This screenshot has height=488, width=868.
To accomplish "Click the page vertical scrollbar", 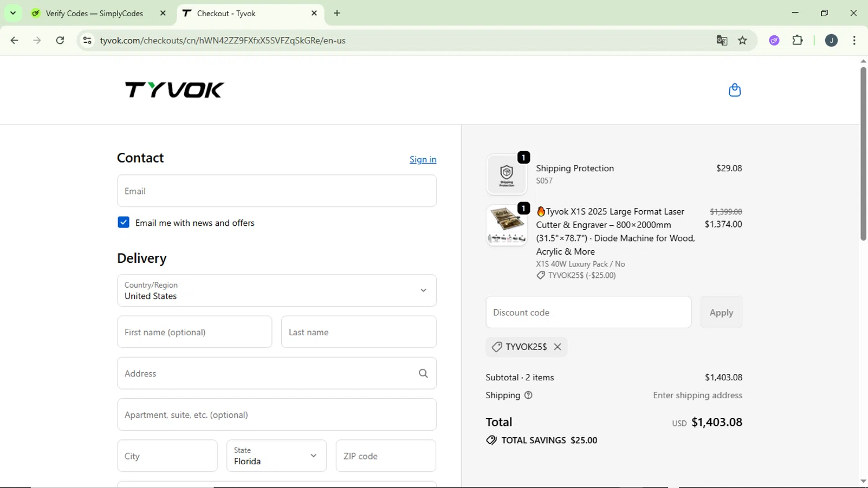I will 863,153.
